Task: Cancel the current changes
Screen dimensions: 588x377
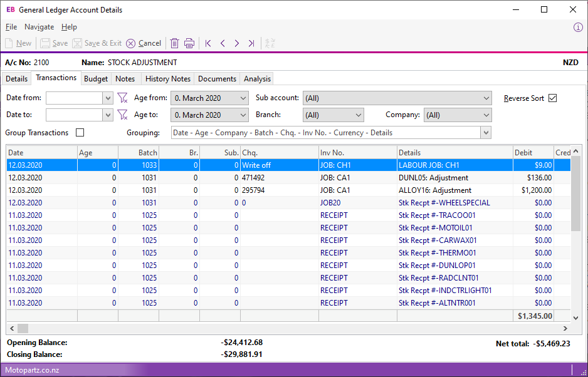Action: point(144,43)
